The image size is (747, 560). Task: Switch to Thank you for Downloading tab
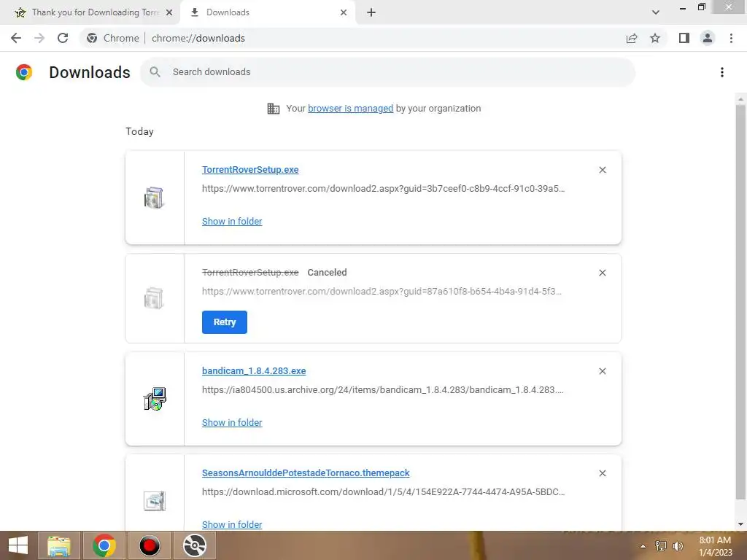(x=90, y=12)
